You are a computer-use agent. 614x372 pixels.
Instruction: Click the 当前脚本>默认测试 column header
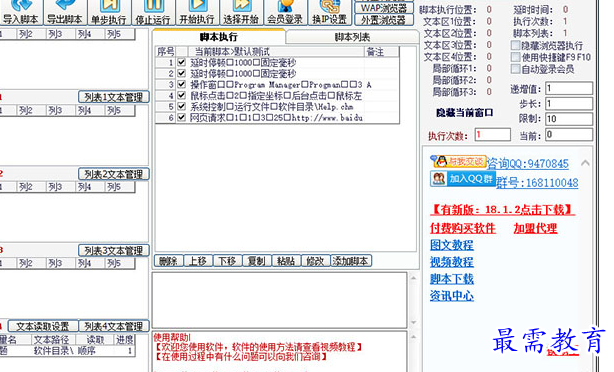[276, 51]
